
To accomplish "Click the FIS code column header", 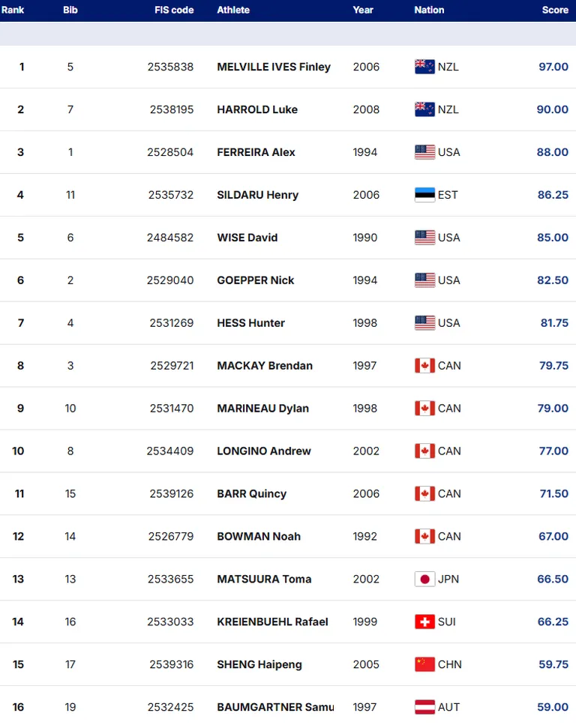I will click(x=174, y=10).
